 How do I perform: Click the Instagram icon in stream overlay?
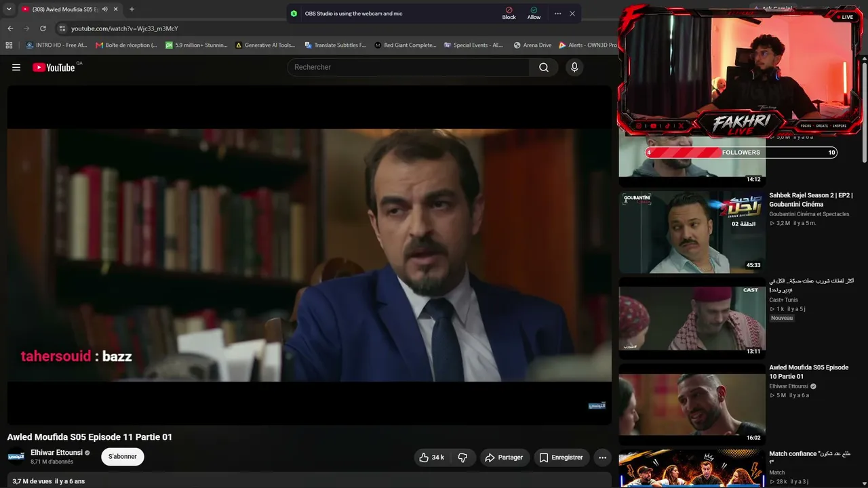638,125
